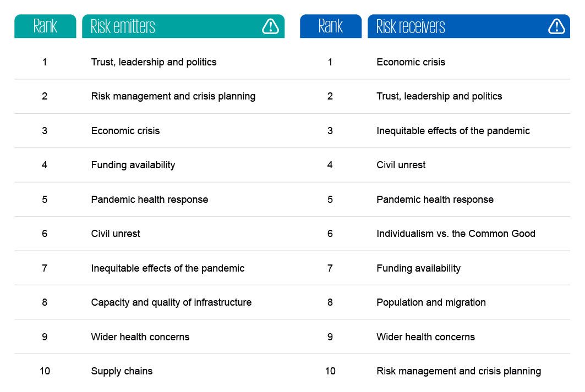Select emitter row Trust, leadership and politics

tap(154, 62)
